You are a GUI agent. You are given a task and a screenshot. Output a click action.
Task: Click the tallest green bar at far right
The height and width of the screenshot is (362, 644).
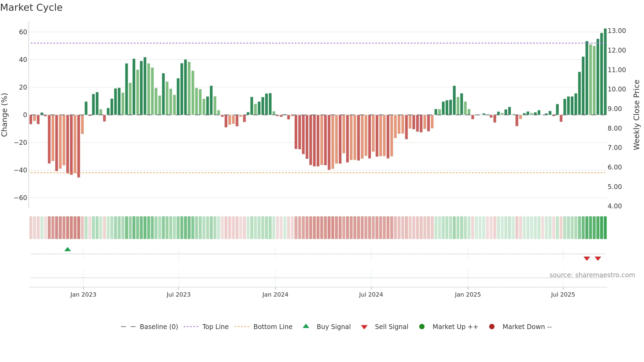pyautogui.click(x=605, y=72)
